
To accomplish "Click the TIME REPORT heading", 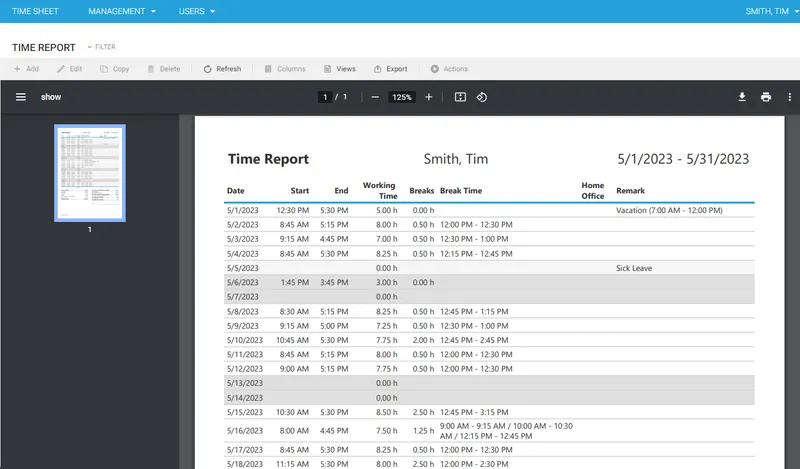I will tap(44, 47).
